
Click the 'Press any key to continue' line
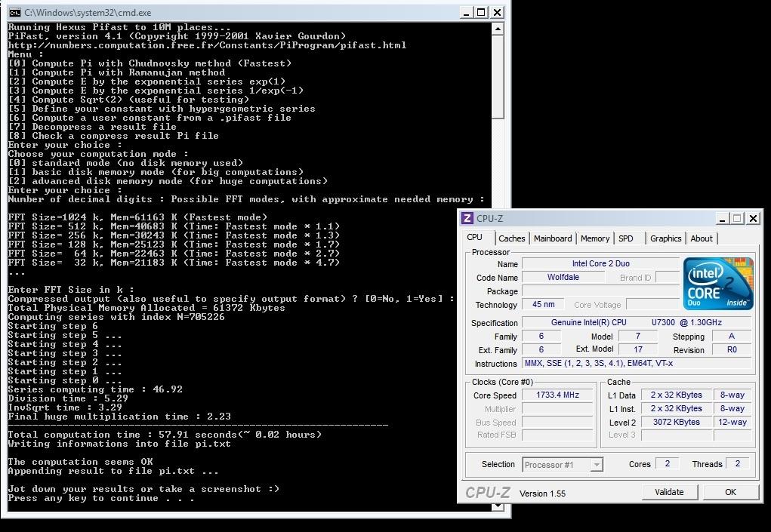(x=100, y=498)
